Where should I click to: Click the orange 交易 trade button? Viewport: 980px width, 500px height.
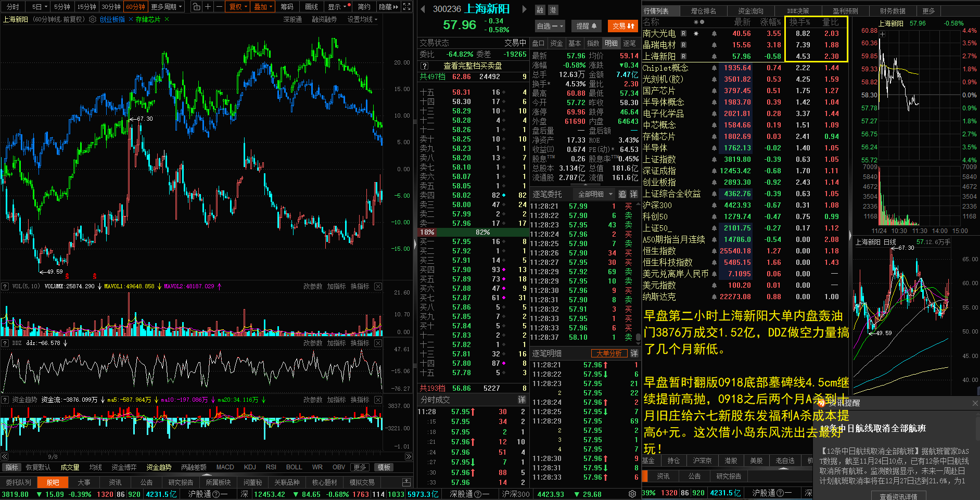coord(623,26)
